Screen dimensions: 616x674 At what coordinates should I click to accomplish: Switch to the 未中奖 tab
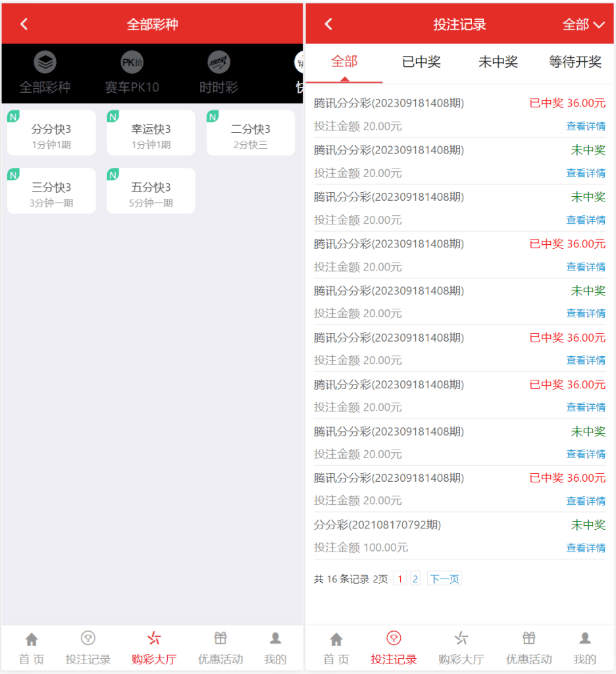coord(498,63)
